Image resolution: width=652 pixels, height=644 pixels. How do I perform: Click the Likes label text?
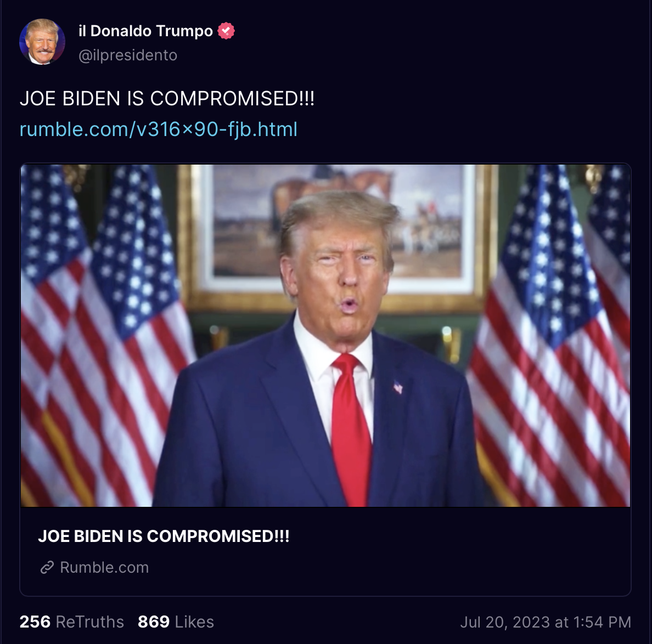[x=194, y=622]
